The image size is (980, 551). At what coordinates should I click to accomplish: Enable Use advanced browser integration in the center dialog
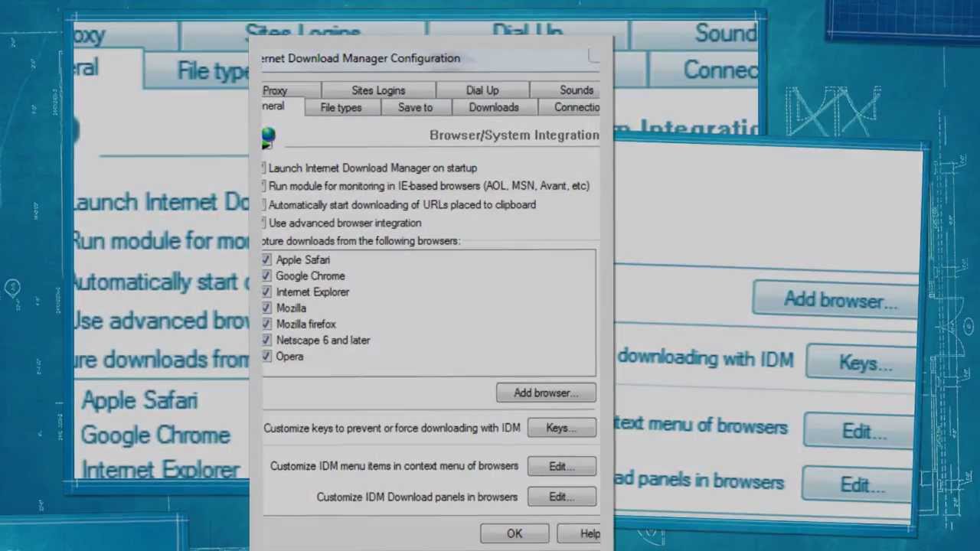[x=263, y=223]
